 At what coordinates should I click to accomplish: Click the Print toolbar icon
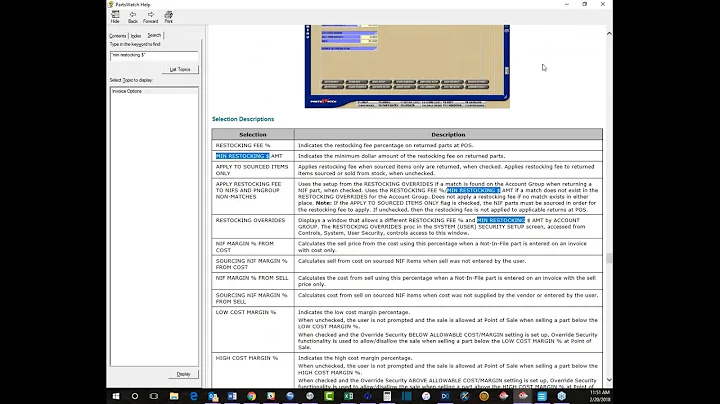pyautogui.click(x=169, y=17)
